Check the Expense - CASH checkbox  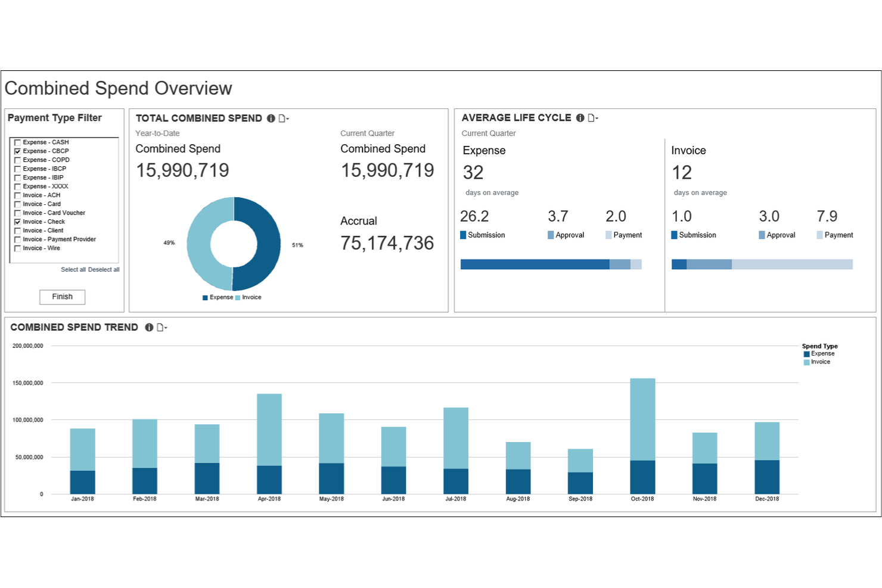click(x=18, y=142)
